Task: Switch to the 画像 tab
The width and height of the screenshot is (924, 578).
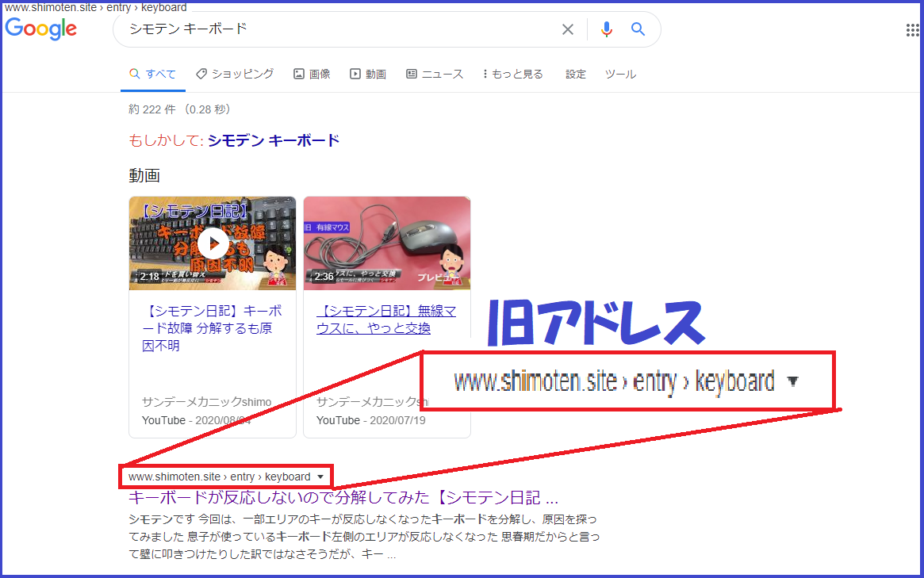Action: 312,75
